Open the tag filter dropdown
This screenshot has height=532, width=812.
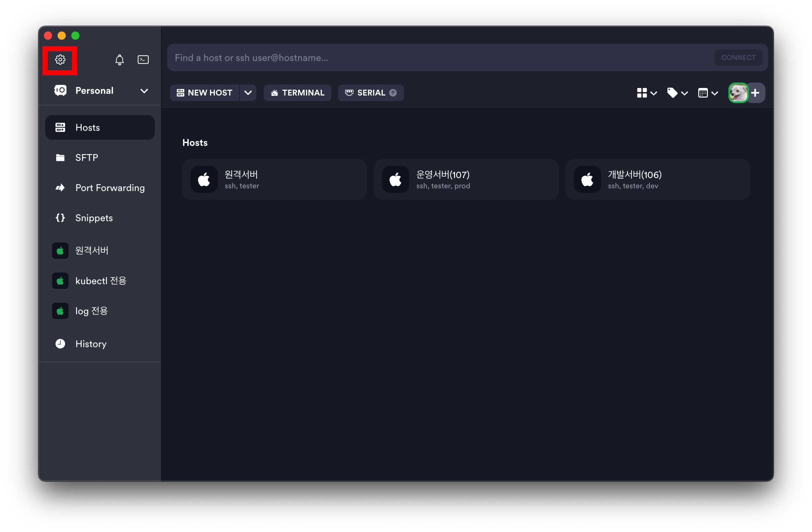(x=677, y=93)
